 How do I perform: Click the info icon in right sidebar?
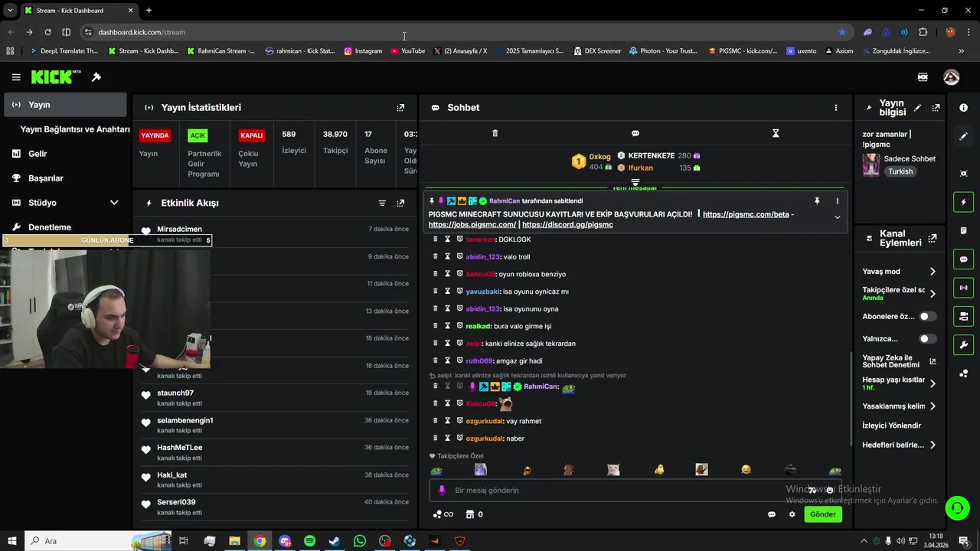pos(963,108)
